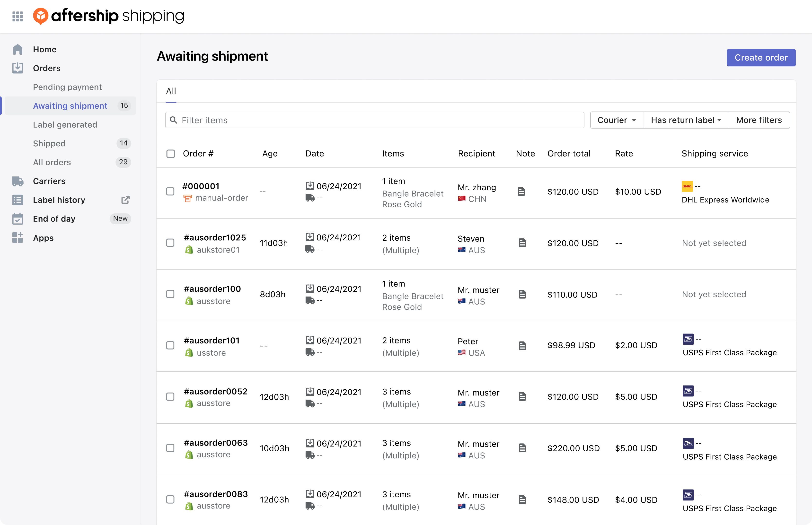Open the note icon for #ausorder0083
This screenshot has height=525, width=812.
pos(522,500)
